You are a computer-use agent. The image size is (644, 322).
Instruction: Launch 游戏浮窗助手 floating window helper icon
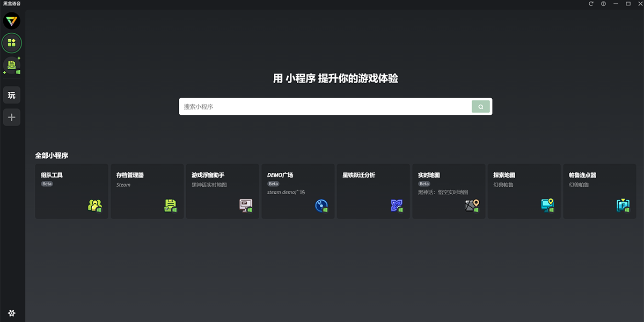click(x=245, y=205)
